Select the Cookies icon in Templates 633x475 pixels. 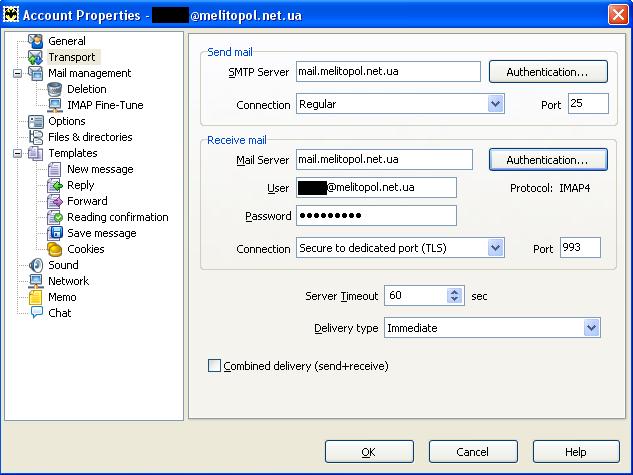pyautogui.click(x=55, y=249)
